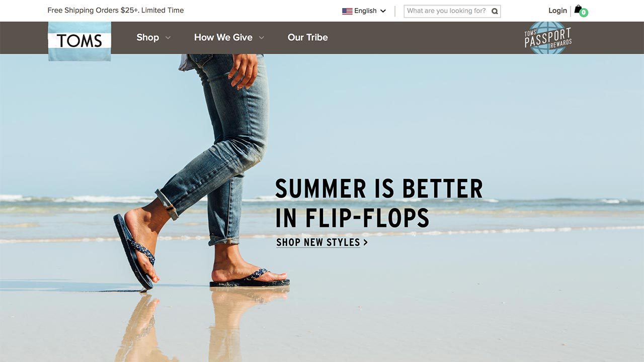Go to Our Tribe page
Screen dimensions: 644x362
[307, 37]
